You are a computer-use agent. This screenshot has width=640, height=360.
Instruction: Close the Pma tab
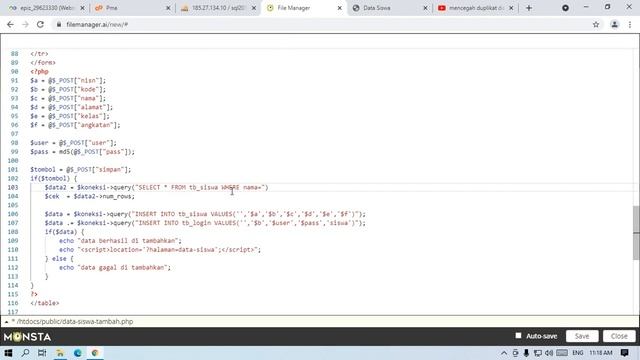[x=168, y=8]
